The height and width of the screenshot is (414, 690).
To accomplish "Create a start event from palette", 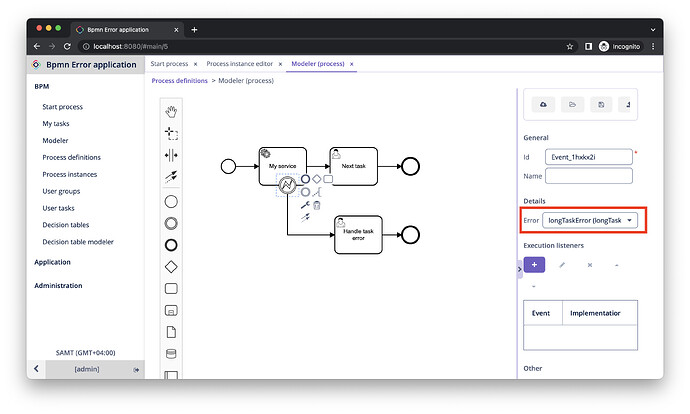I will 171,202.
